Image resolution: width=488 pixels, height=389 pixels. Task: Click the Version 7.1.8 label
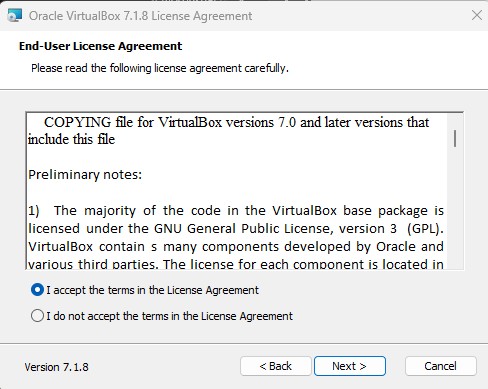(x=56, y=367)
